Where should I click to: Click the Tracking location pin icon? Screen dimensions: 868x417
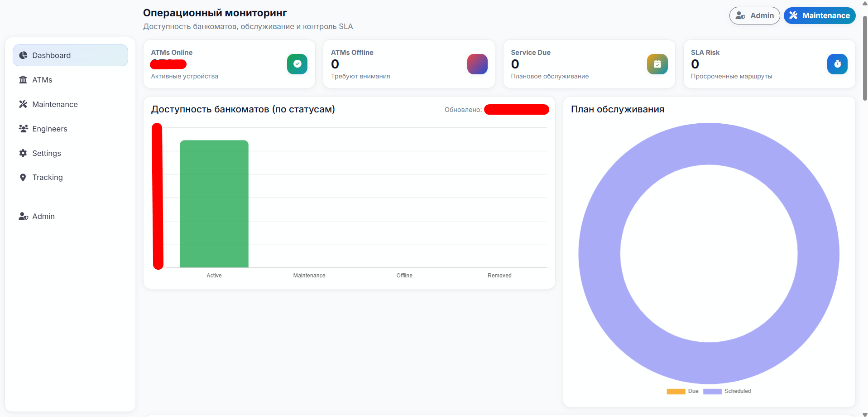click(x=23, y=177)
